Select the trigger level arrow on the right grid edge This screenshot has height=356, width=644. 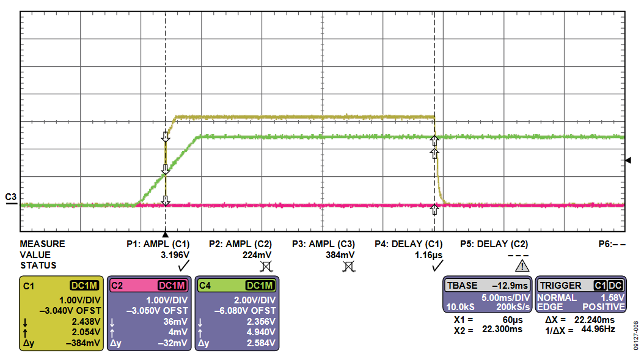tap(628, 160)
